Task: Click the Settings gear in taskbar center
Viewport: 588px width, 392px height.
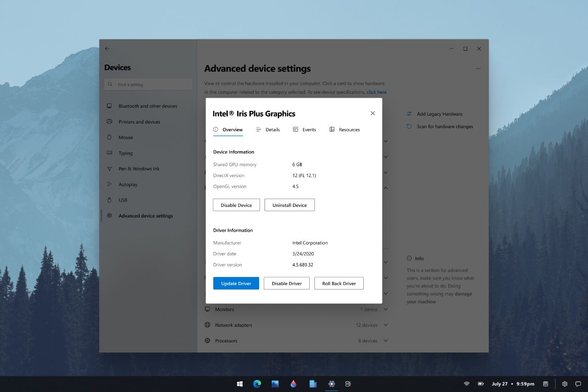Action: pyautogui.click(x=332, y=384)
